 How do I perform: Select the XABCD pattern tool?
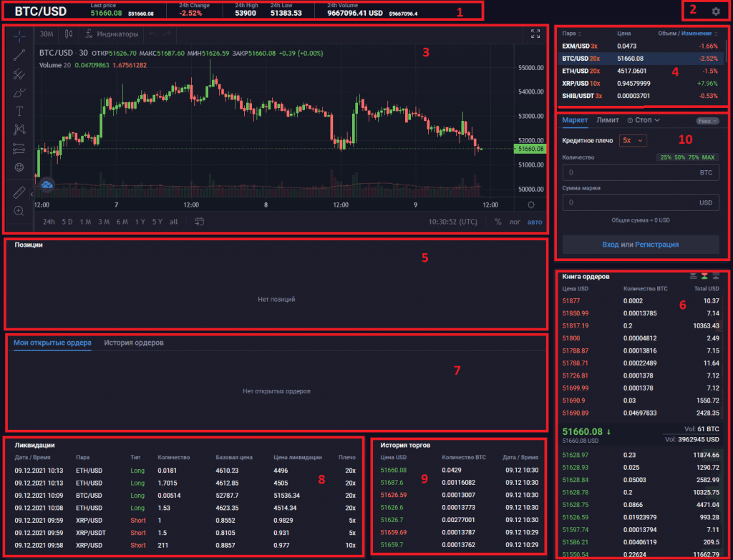coord(19,129)
